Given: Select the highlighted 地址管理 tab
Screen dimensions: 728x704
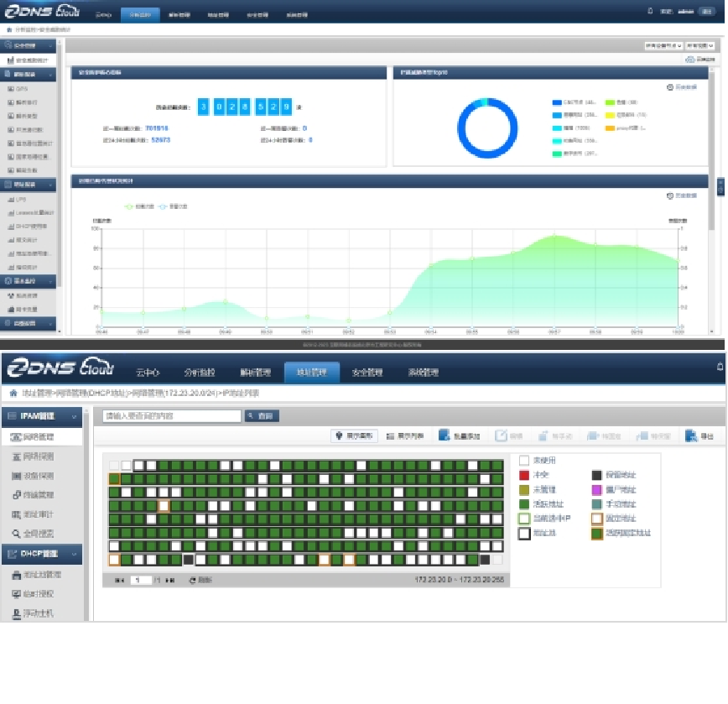Looking at the screenshot, I should (312, 373).
